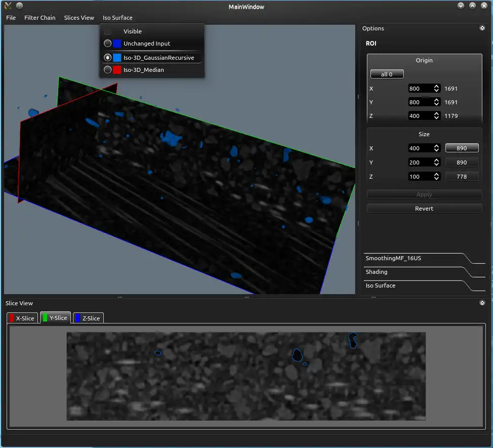Click the Origin X value stepper
Viewport: 493px width, 448px height.
pyautogui.click(x=436, y=89)
